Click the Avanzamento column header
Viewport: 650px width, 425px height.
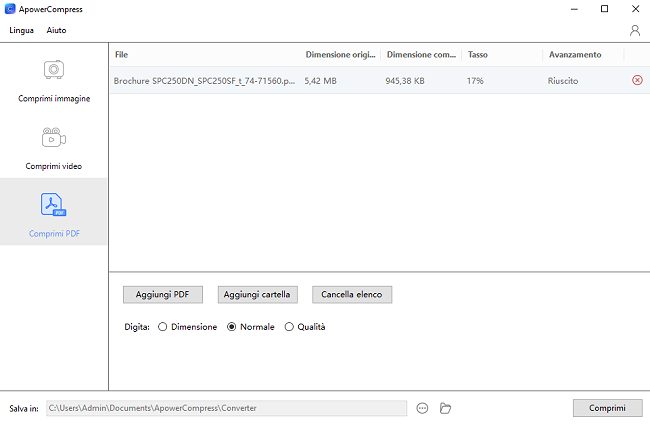(x=583, y=54)
